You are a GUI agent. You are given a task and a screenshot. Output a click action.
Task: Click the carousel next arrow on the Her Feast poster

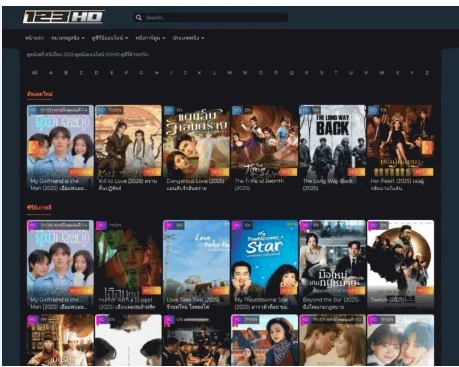pos(427,147)
